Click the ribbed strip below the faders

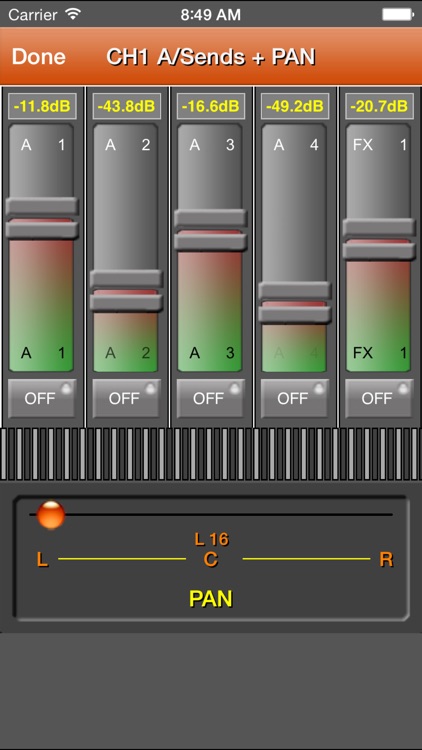point(211,454)
